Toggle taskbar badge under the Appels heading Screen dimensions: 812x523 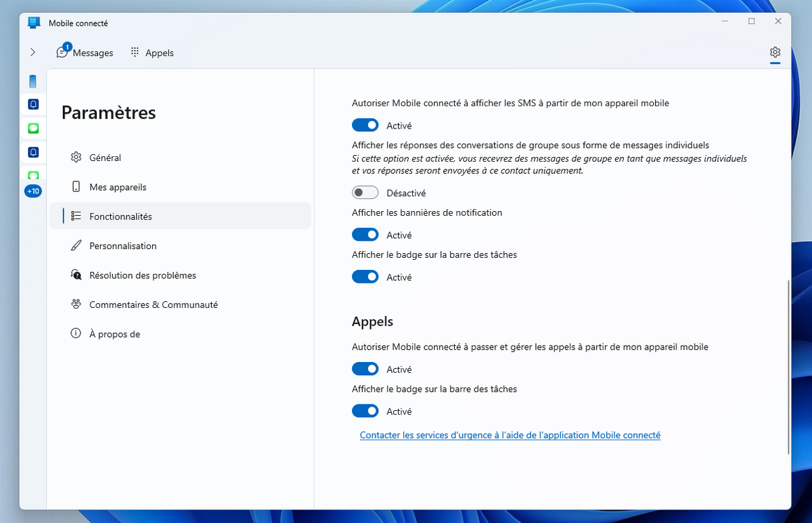coord(365,411)
